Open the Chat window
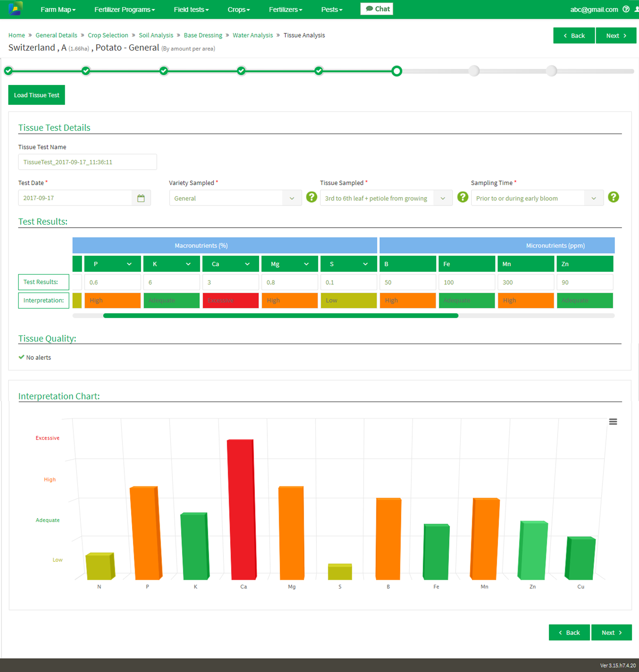 tap(377, 9)
